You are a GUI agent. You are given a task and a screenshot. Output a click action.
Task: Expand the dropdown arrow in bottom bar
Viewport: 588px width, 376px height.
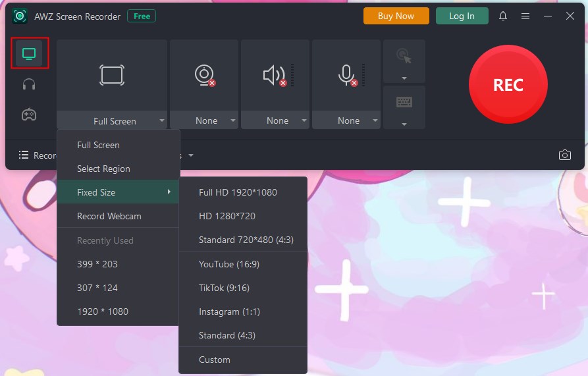click(191, 155)
